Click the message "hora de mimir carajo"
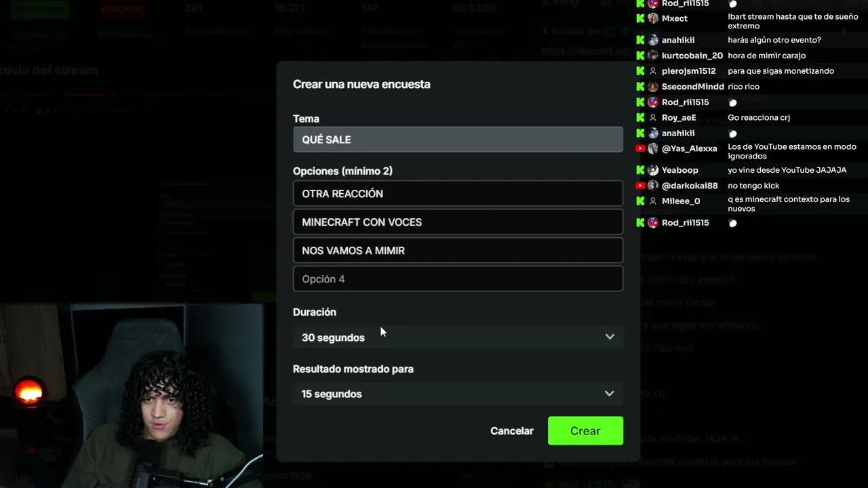This screenshot has width=868, height=488. 767,56
